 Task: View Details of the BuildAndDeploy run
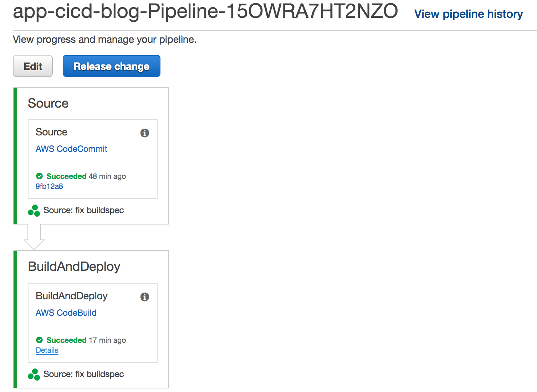47,350
